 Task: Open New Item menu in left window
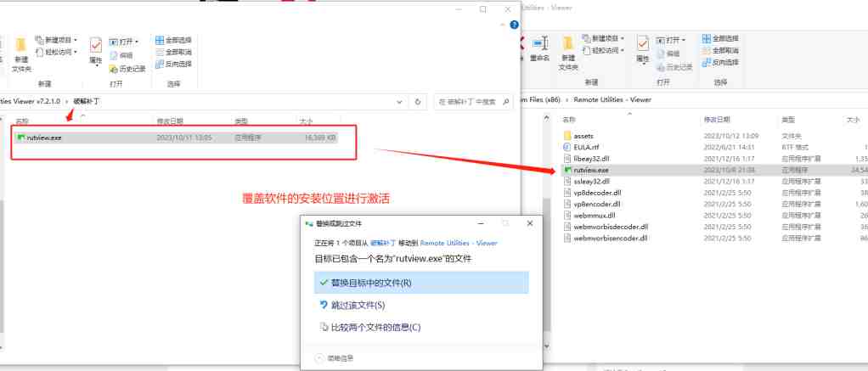coord(56,41)
